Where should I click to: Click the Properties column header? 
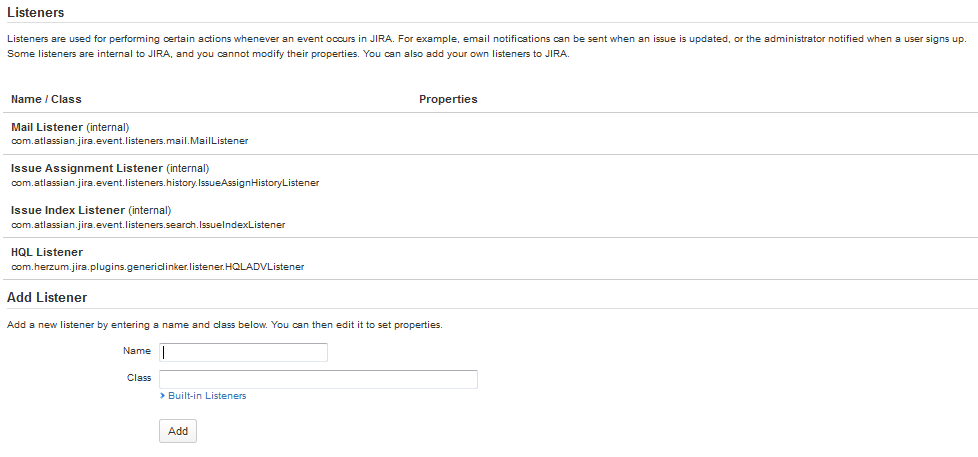tap(448, 99)
